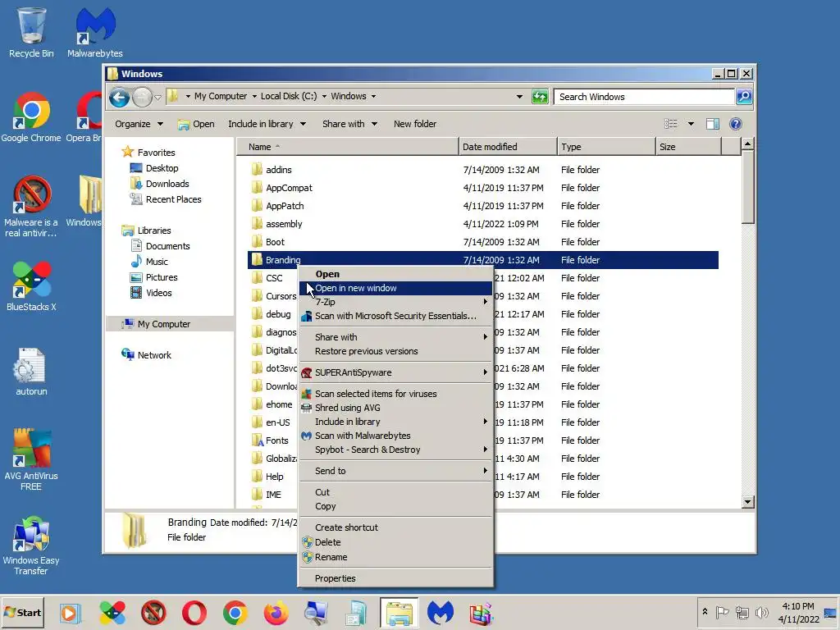Image resolution: width=840 pixels, height=630 pixels.
Task: Select the autorun file on desktop
Action: [x=31, y=372]
